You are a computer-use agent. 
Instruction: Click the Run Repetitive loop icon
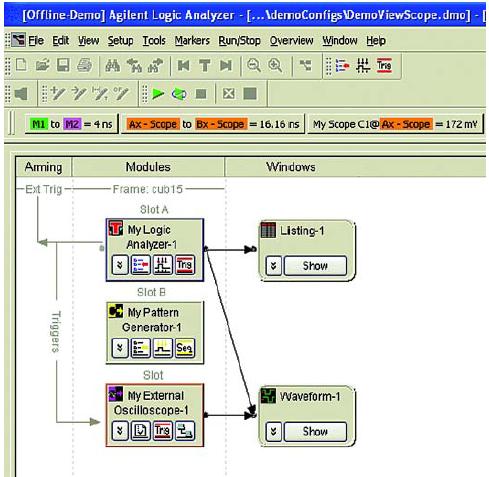point(179,94)
